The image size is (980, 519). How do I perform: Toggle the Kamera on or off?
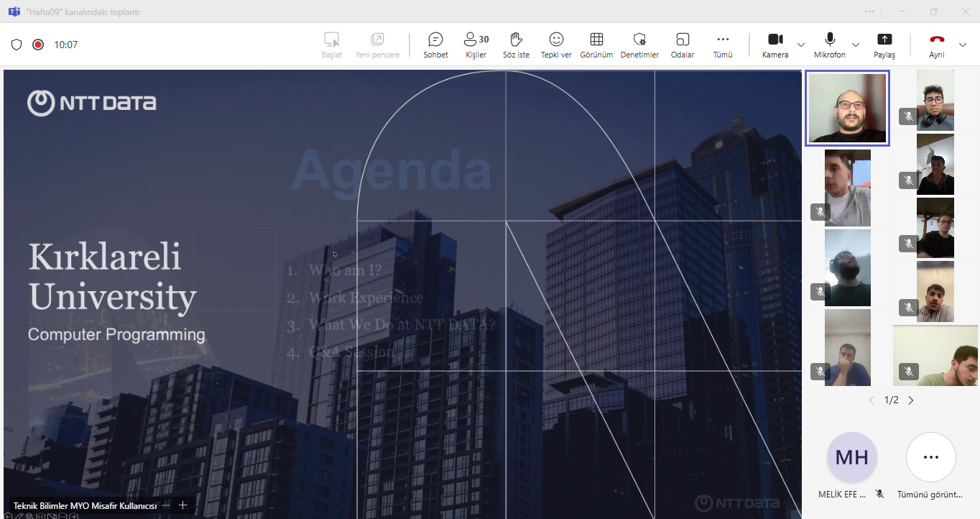click(x=775, y=45)
